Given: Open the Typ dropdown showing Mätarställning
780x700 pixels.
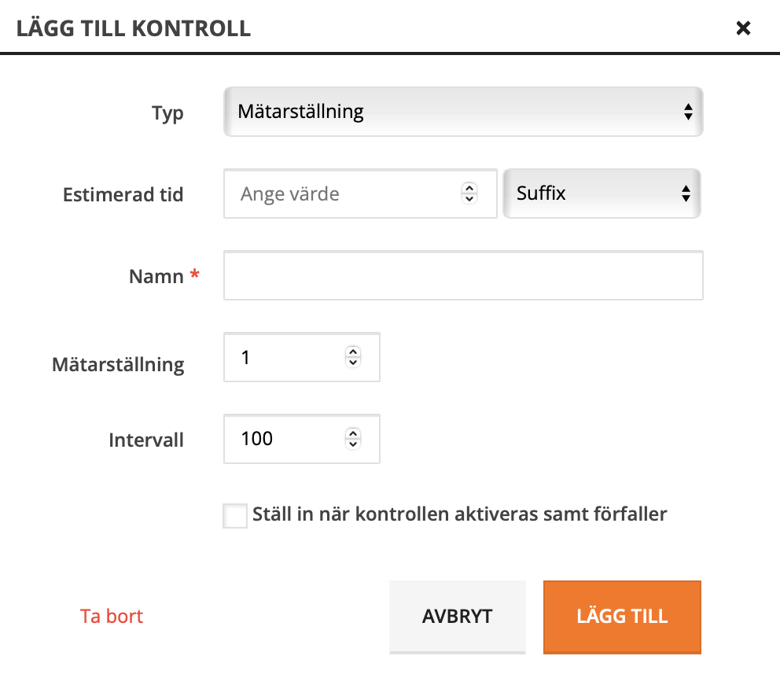Looking at the screenshot, I should point(463,112).
